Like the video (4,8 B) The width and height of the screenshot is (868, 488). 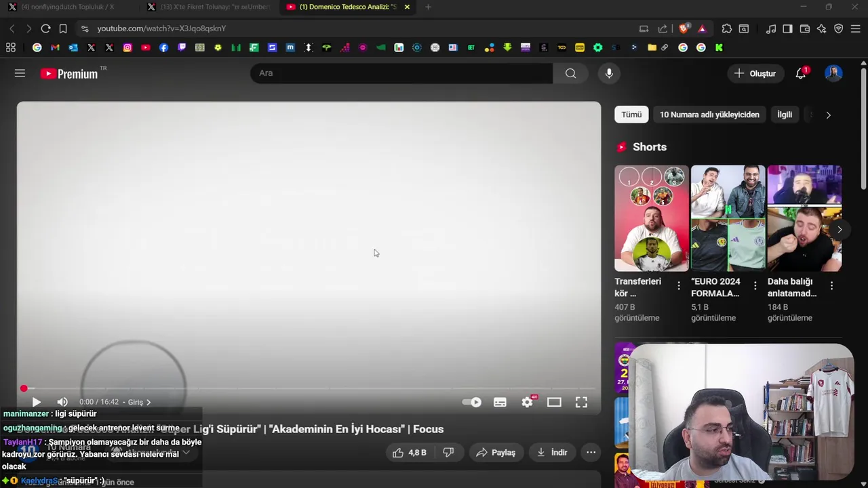tap(409, 452)
